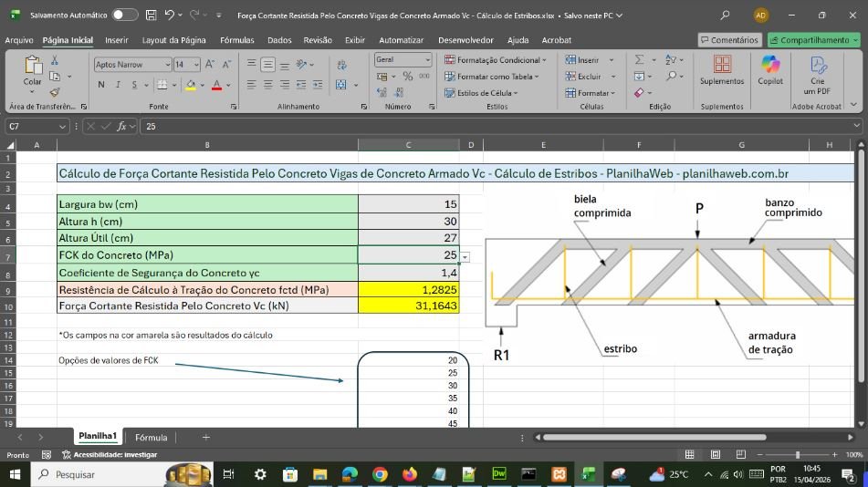Click the percent style icon
This screenshot has height=487, width=868.
407,77
